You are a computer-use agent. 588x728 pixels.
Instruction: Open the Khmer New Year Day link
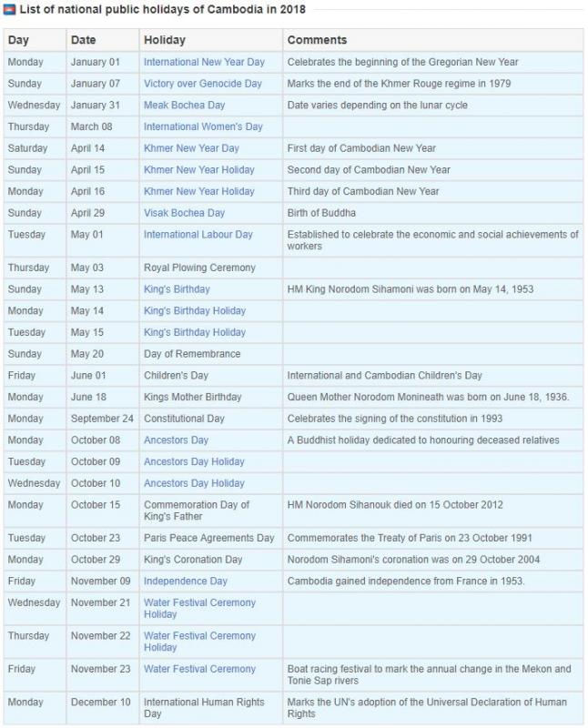coord(191,148)
